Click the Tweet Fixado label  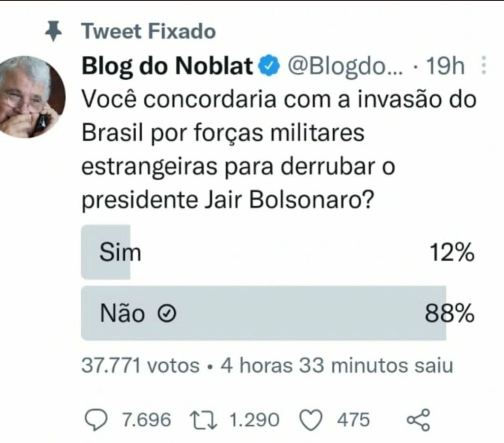point(149,31)
